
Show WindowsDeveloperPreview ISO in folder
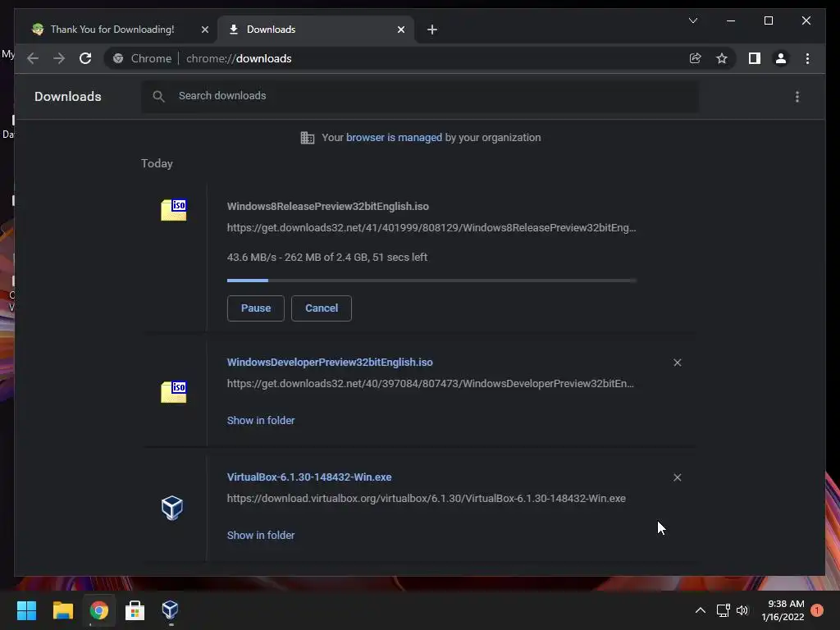(x=260, y=421)
